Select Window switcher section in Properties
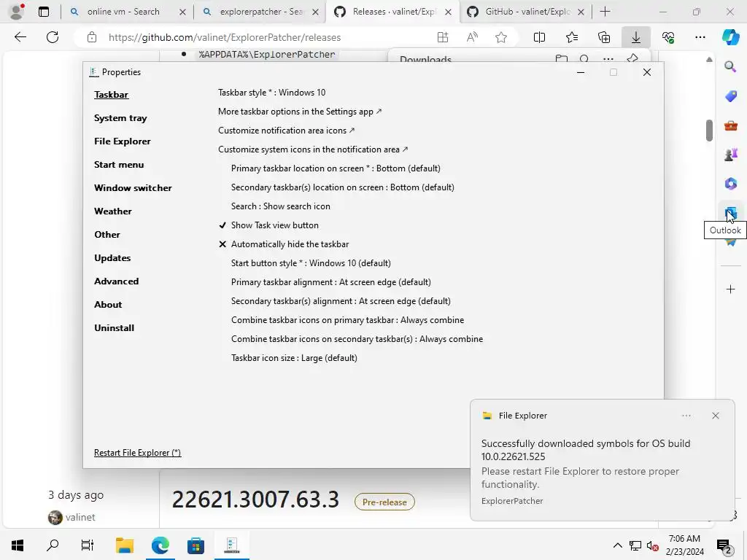 133,188
